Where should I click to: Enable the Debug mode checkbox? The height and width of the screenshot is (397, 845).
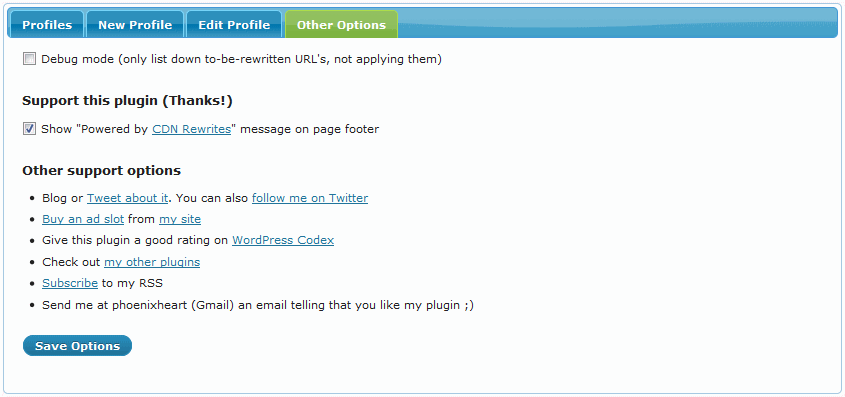(x=29, y=59)
